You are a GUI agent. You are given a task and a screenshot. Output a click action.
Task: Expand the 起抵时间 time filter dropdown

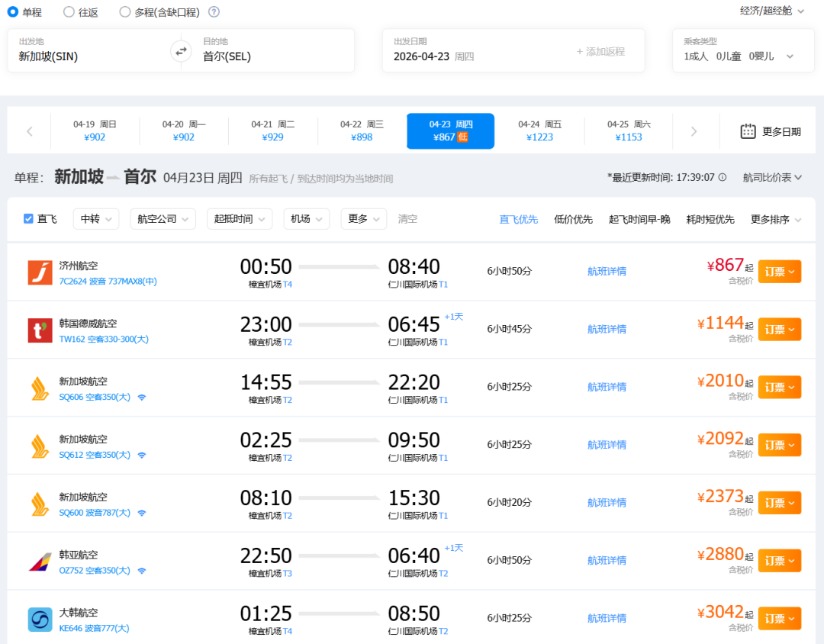click(x=239, y=219)
